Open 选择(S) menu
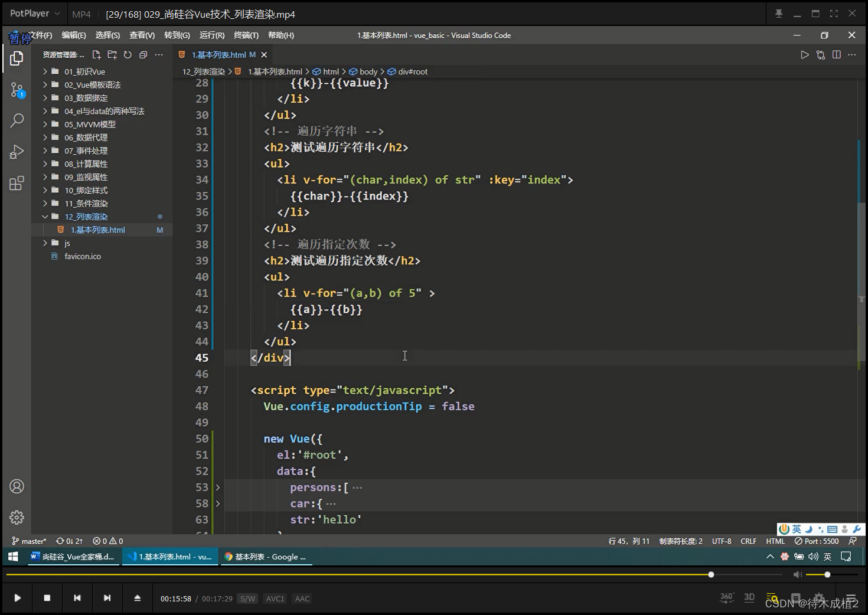This screenshot has height=615, width=868. click(107, 35)
